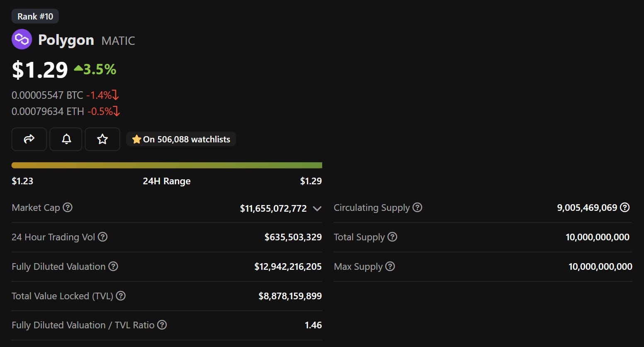Click the Total Supply help icon
The image size is (644, 347).
click(392, 237)
